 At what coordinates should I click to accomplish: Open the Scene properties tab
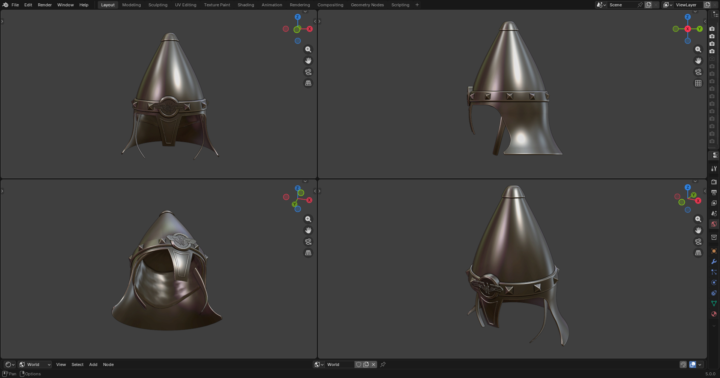click(714, 214)
